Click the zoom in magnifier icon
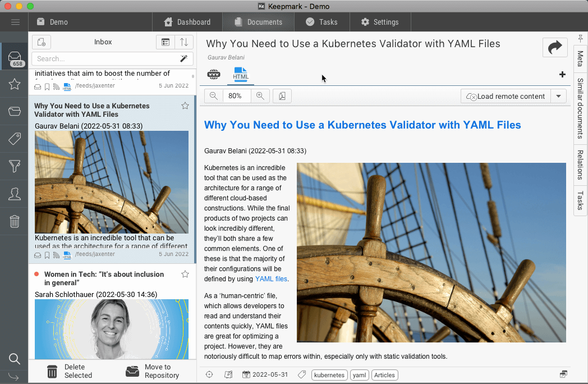The image size is (588, 384). (260, 96)
